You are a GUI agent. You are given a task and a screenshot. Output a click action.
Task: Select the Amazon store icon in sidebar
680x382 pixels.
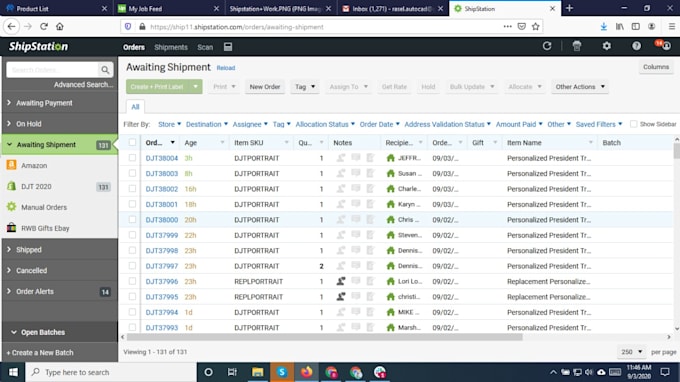[12, 165]
